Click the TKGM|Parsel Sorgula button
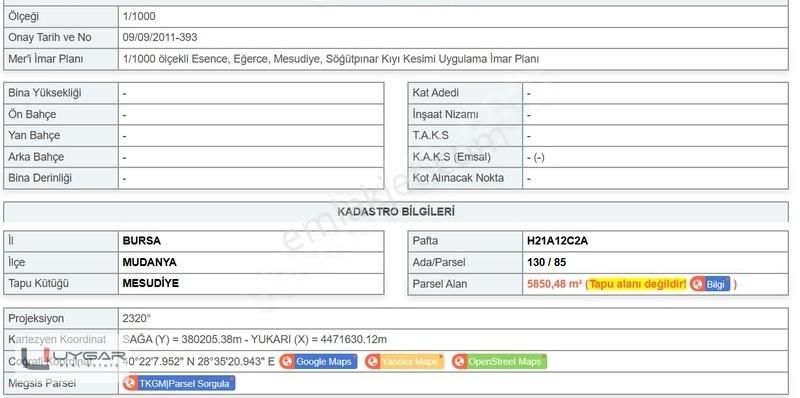Screen dimensions: 800x398 pyautogui.click(x=179, y=383)
